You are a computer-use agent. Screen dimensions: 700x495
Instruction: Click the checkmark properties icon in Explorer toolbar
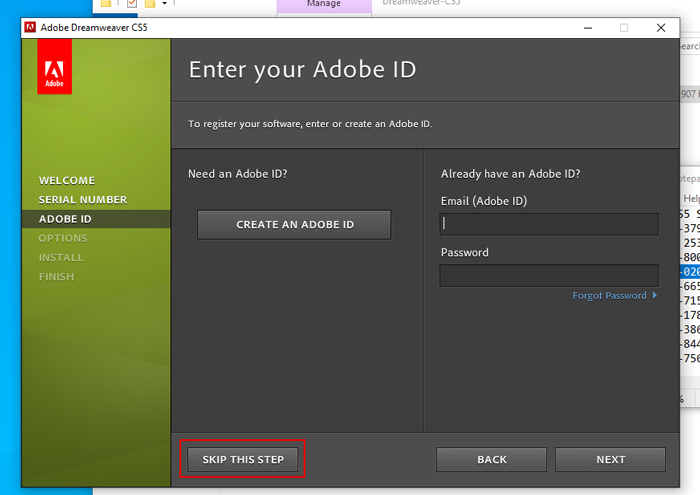(132, 3)
